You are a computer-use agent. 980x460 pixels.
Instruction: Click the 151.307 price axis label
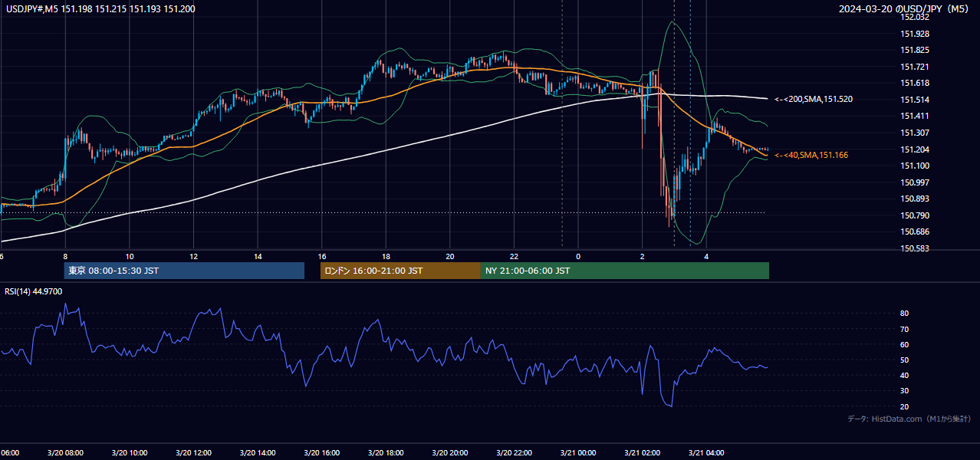pos(915,133)
